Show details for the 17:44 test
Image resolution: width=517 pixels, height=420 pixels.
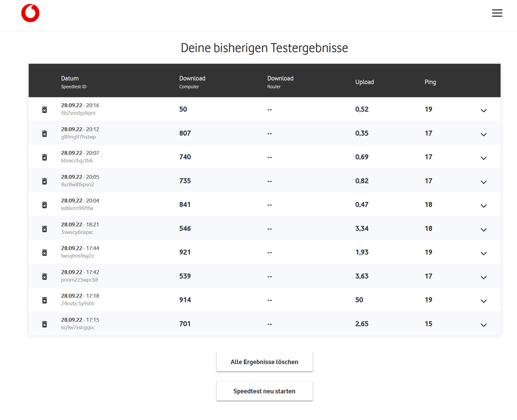[x=483, y=253]
